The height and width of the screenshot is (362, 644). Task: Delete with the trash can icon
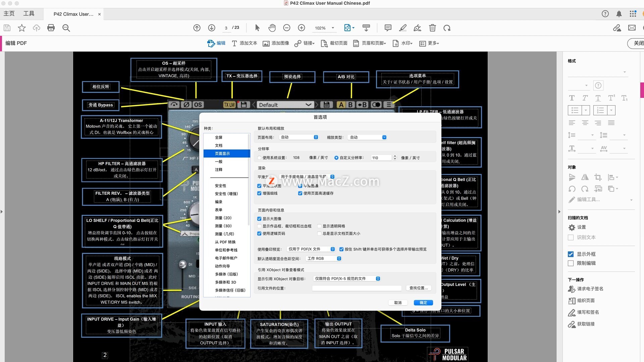click(432, 28)
